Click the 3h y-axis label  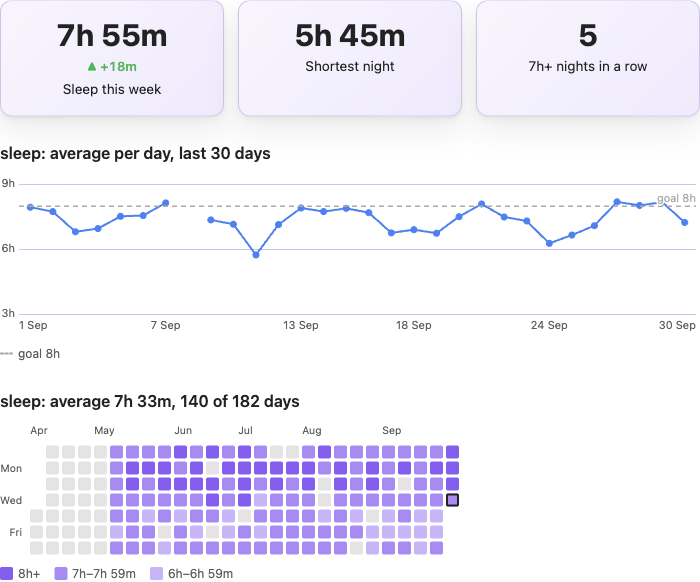click(x=8, y=313)
